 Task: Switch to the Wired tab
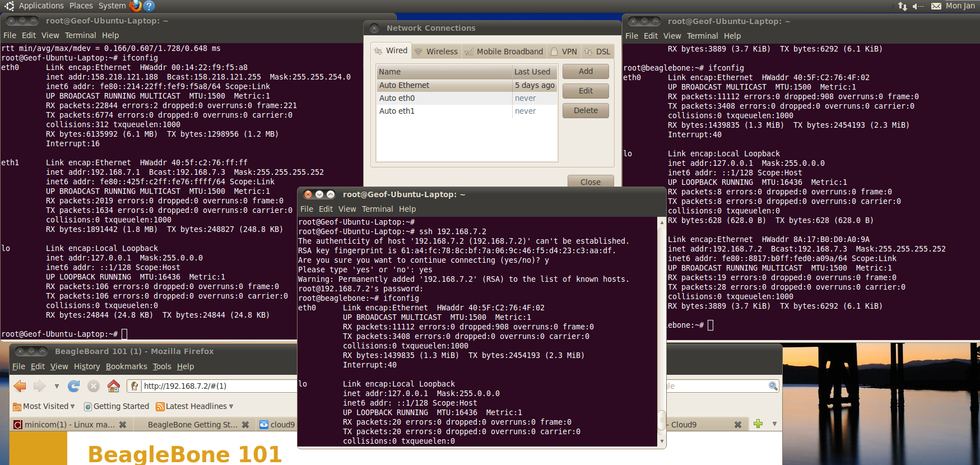point(391,50)
